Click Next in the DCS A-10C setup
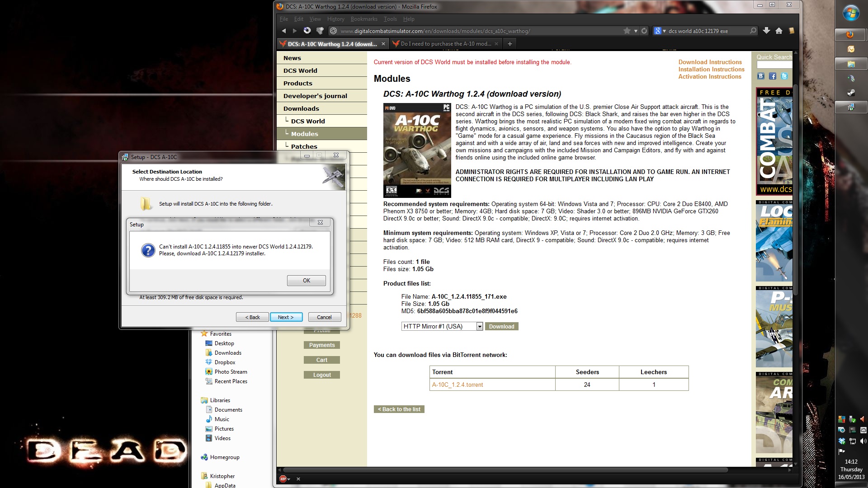 [286, 317]
